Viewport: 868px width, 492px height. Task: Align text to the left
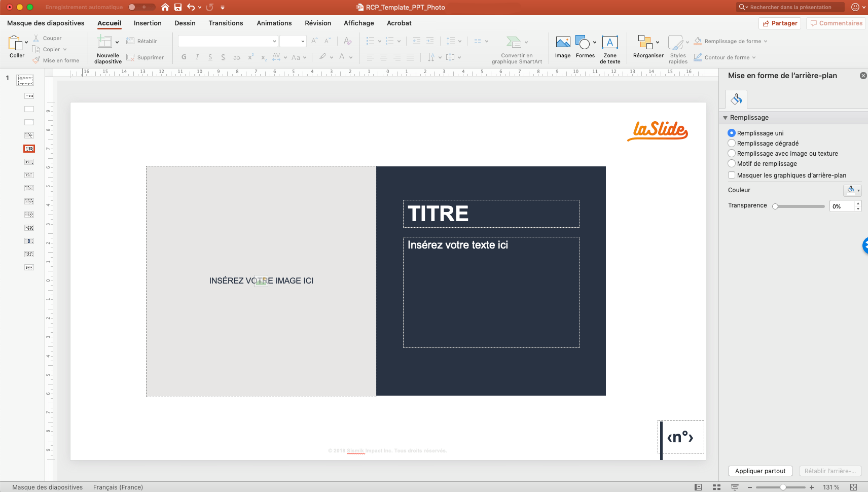pyautogui.click(x=371, y=57)
